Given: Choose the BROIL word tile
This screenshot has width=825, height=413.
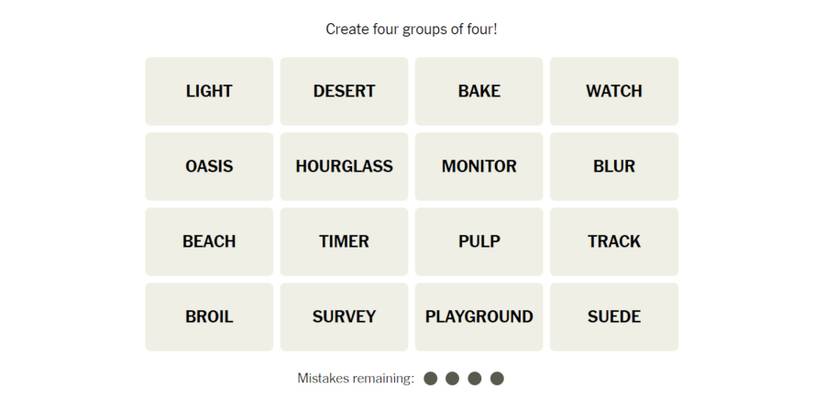Looking at the screenshot, I should 209,316.
